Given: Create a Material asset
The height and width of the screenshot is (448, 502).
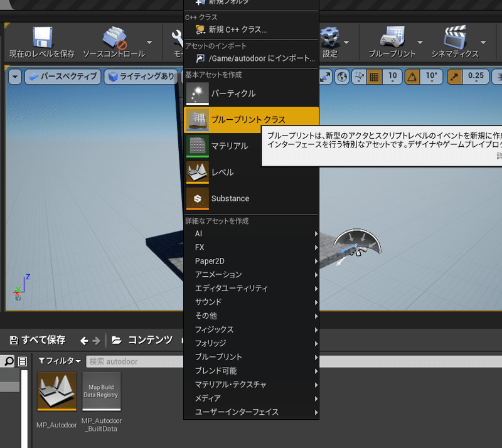Looking at the screenshot, I should tap(223, 146).
